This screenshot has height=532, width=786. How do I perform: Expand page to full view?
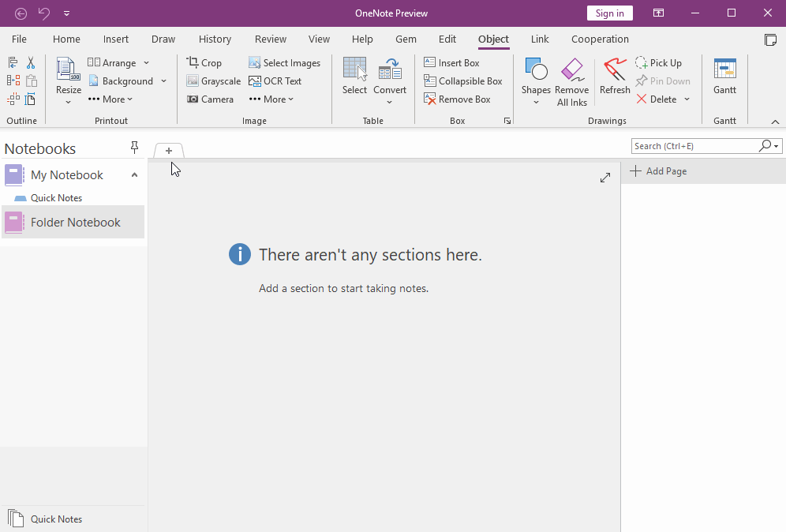(605, 178)
